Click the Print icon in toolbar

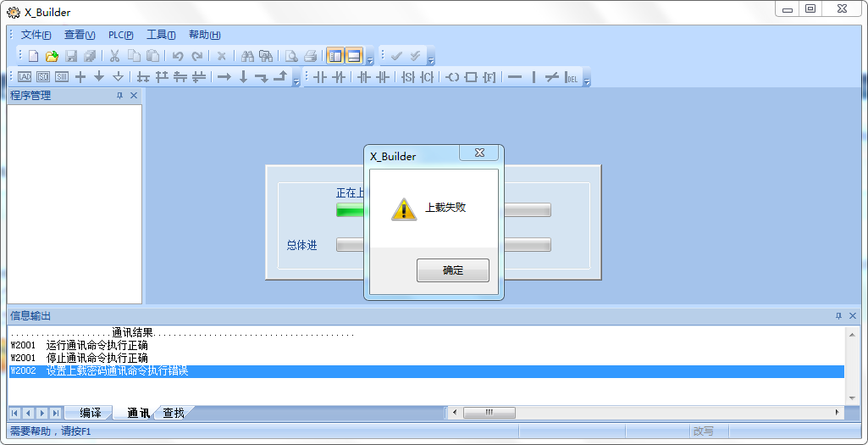click(311, 56)
